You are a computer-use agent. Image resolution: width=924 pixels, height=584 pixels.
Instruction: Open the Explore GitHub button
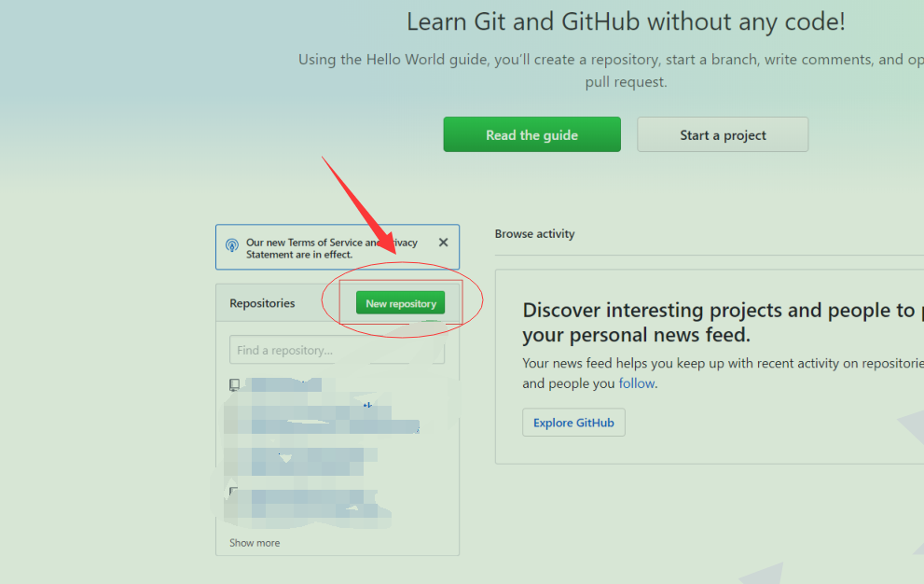(573, 423)
